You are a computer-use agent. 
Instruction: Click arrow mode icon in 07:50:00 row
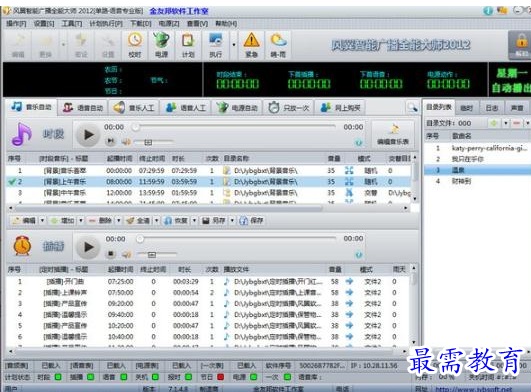click(349, 292)
